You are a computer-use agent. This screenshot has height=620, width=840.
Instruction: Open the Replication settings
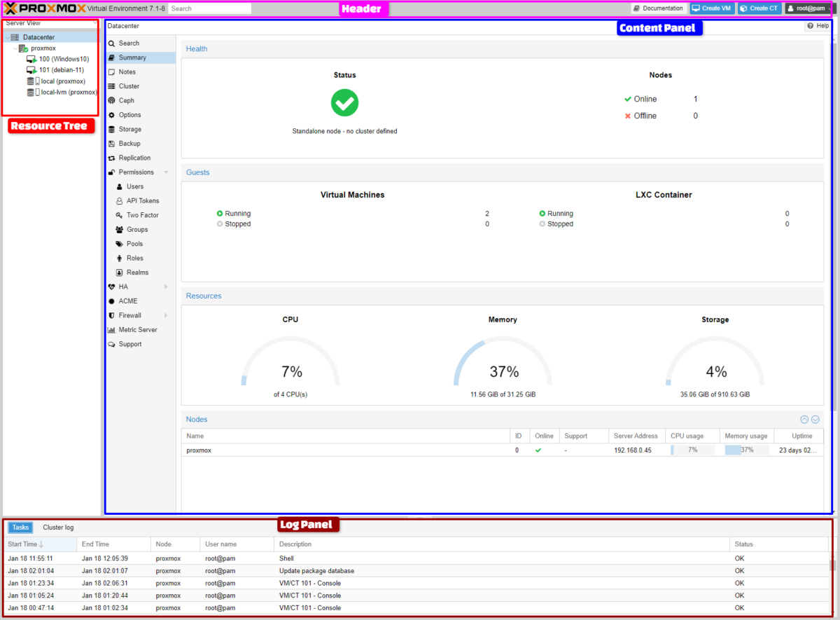point(113,158)
